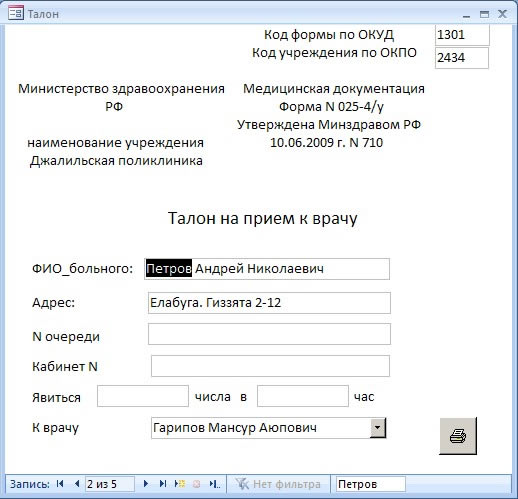Click the text 'Утверждена Минздравом РФ'
Viewport: 518px width, 499px height.
[x=329, y=125]
